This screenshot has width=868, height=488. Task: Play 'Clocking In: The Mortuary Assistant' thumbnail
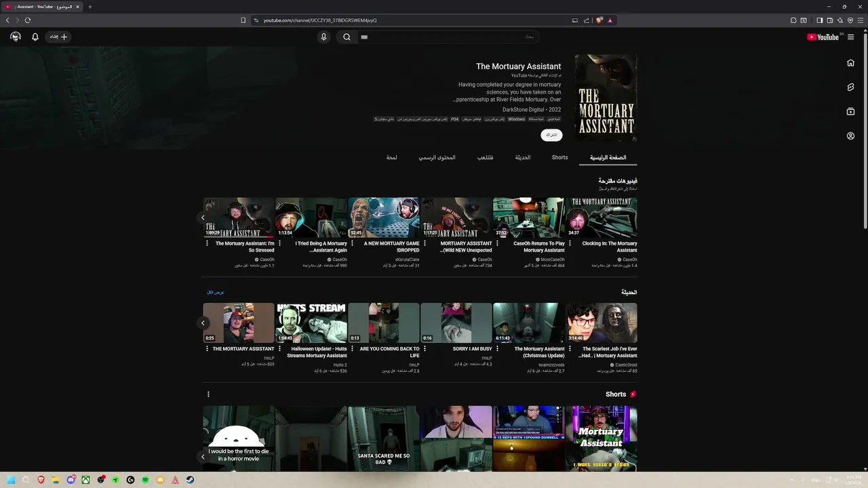601,218
